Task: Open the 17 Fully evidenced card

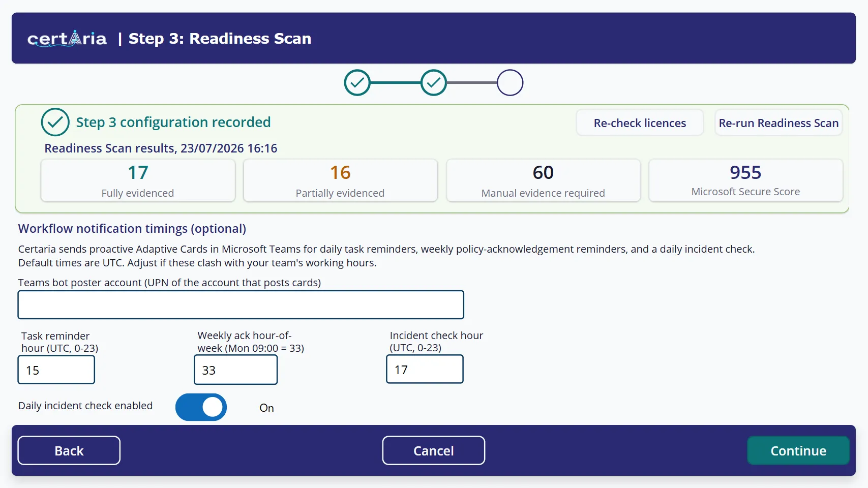Action: (x=138, y=180)
